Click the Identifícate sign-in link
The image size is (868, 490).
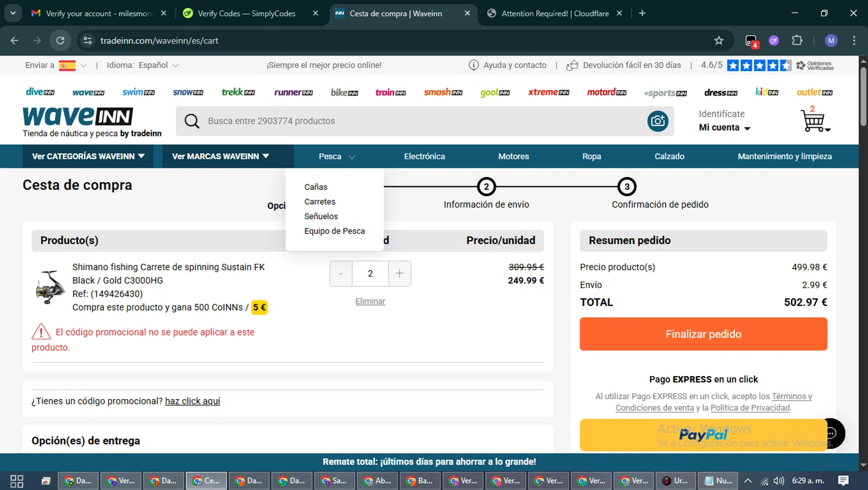(x=722, y=114)
